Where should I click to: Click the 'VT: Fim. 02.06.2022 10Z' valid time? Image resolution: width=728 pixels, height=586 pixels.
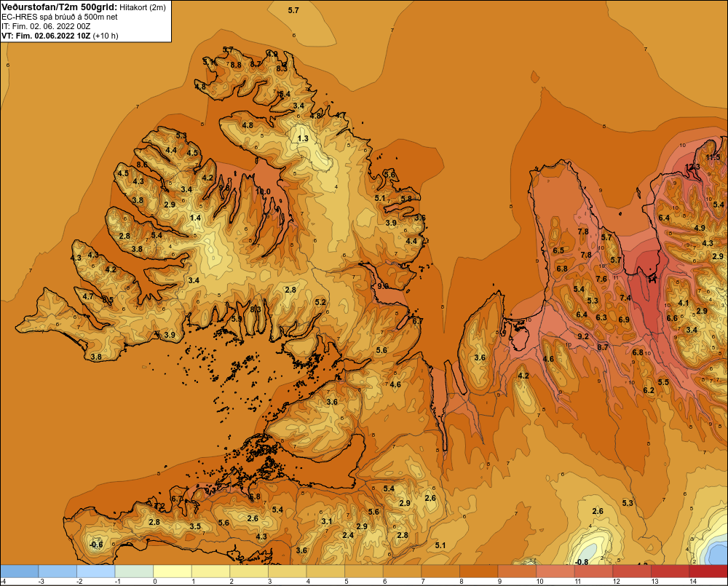point(46,36)
